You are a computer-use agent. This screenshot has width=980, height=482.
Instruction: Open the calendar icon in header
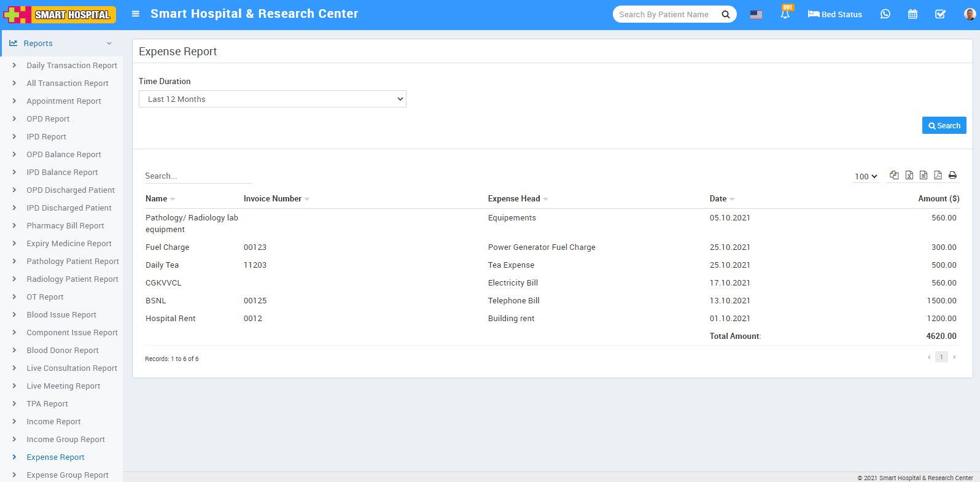[x=912, y=14]
